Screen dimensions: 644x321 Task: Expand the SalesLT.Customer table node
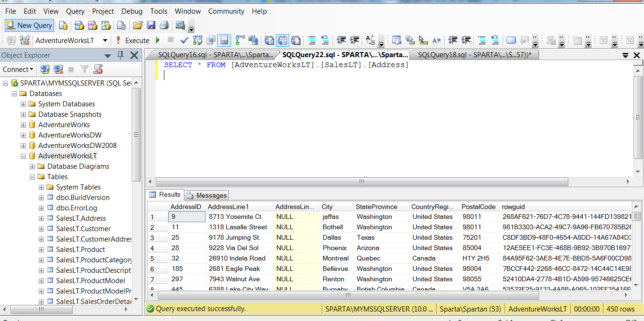point(42,229)
